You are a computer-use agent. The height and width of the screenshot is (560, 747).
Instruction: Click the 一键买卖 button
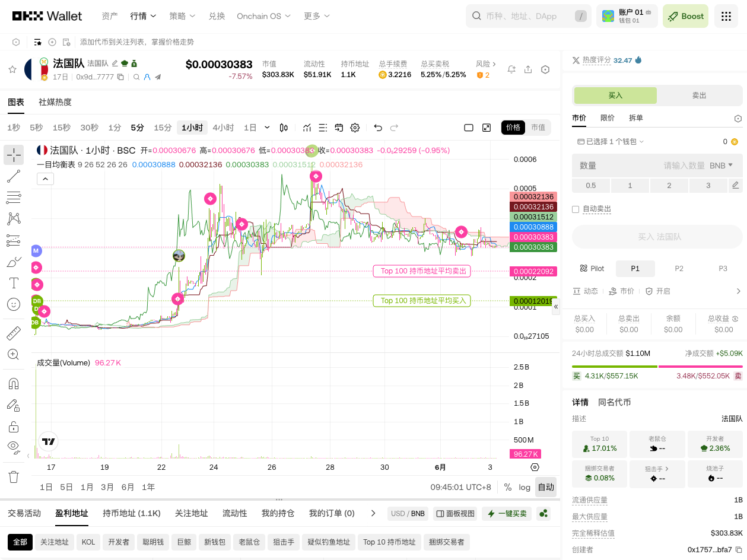point(507,514)
